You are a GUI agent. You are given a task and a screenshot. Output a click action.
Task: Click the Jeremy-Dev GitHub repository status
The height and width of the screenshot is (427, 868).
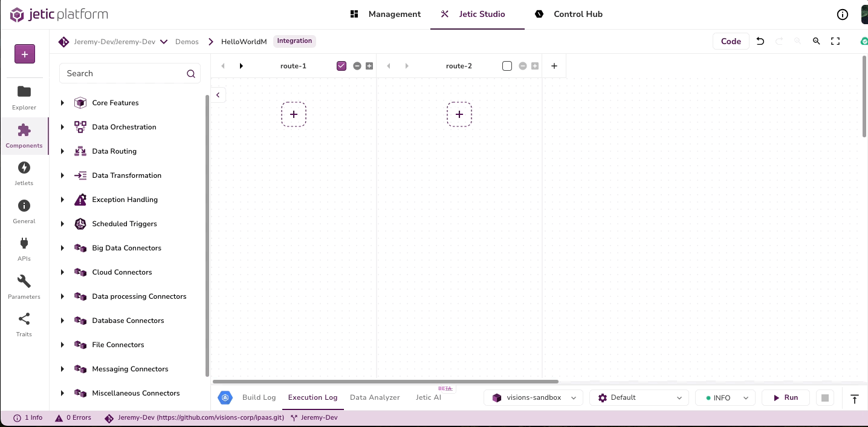(195, 418)
